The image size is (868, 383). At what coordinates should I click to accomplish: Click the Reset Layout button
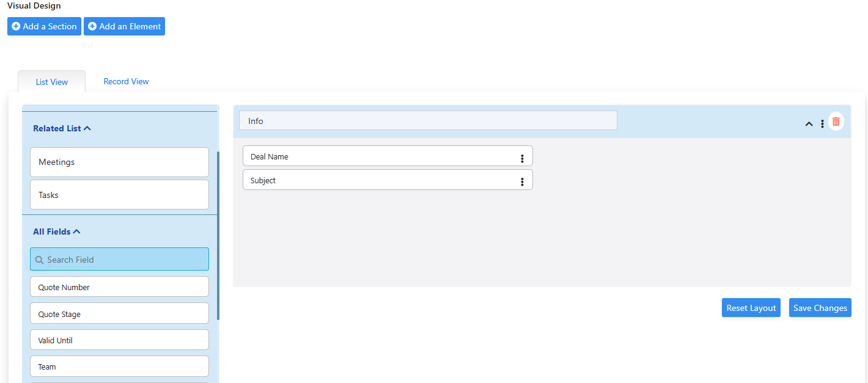(x=751, y=308)
